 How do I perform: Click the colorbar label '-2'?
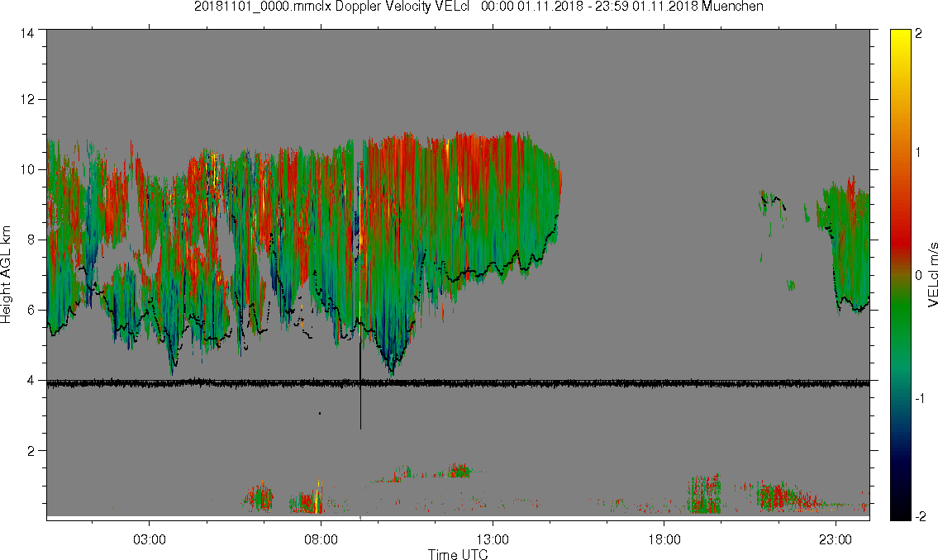pos(920,516)
